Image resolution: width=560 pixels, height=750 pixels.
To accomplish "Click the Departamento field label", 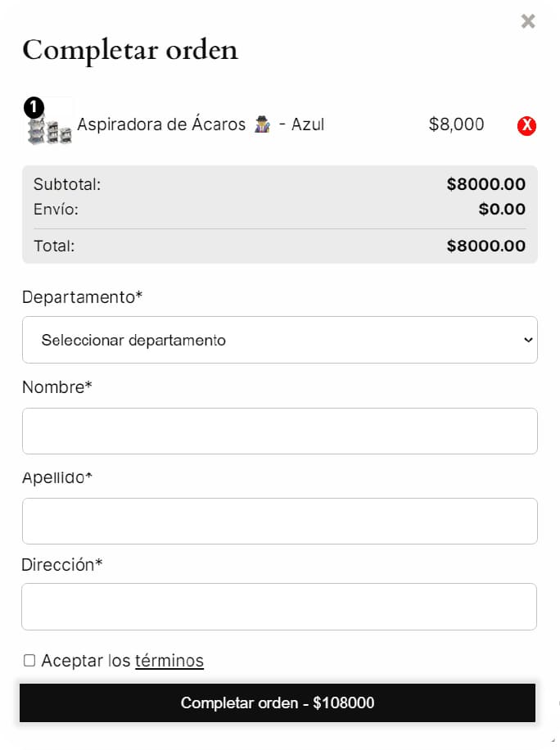I will click(x=82, y=296).
